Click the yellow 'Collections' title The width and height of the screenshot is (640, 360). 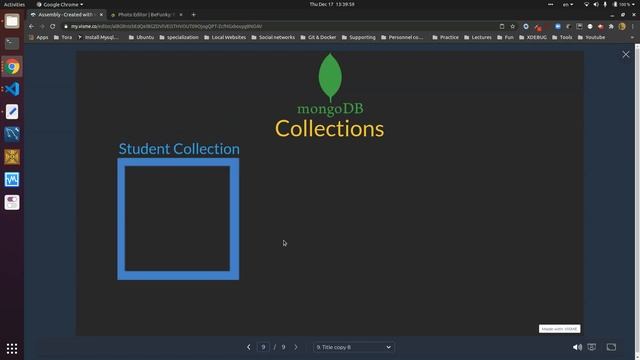(x=329, y=129)
